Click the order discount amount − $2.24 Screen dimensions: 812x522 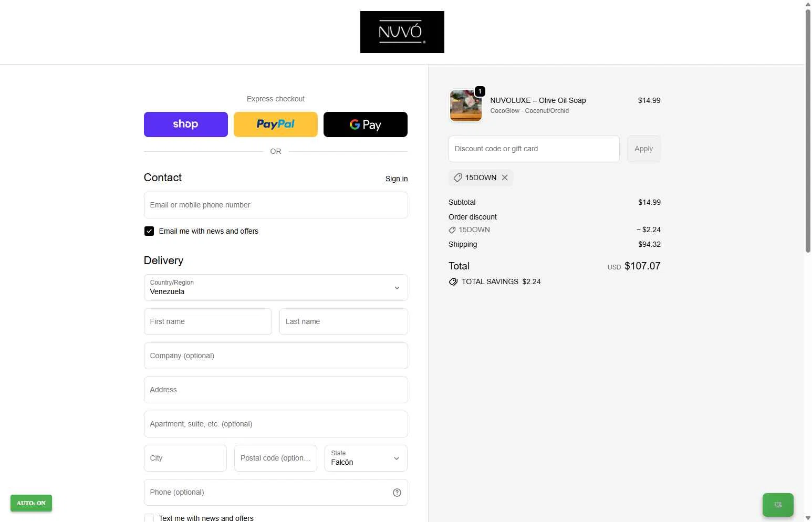coord(649,229)
